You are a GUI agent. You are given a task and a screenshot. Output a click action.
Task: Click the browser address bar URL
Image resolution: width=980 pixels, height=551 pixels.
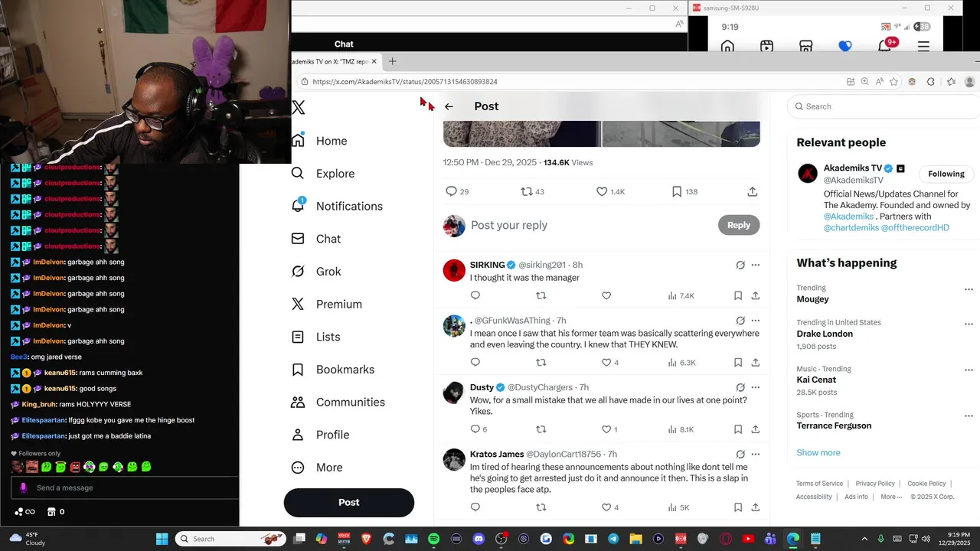click(405, 82)
